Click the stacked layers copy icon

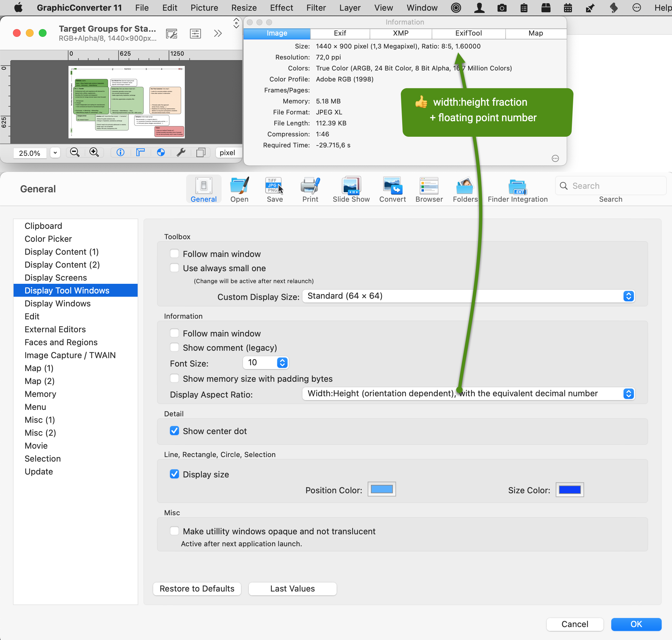point(201,153)
